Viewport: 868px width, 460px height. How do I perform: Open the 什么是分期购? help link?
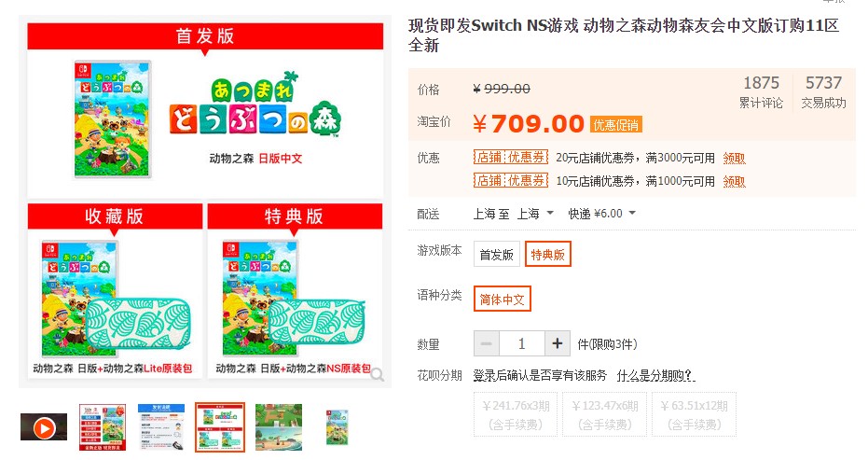pos(656,376)
